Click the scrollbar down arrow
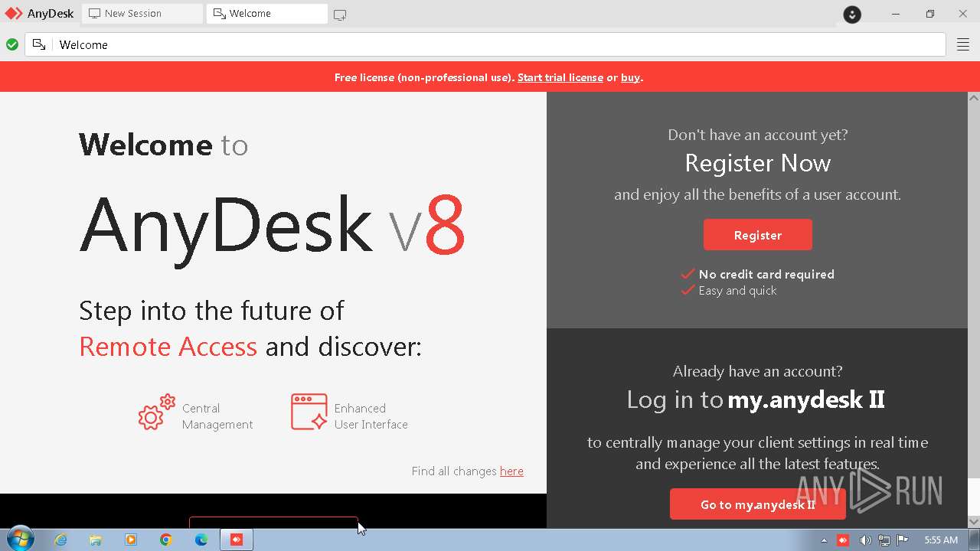This screenshot has width=980, height=551. 974,521
